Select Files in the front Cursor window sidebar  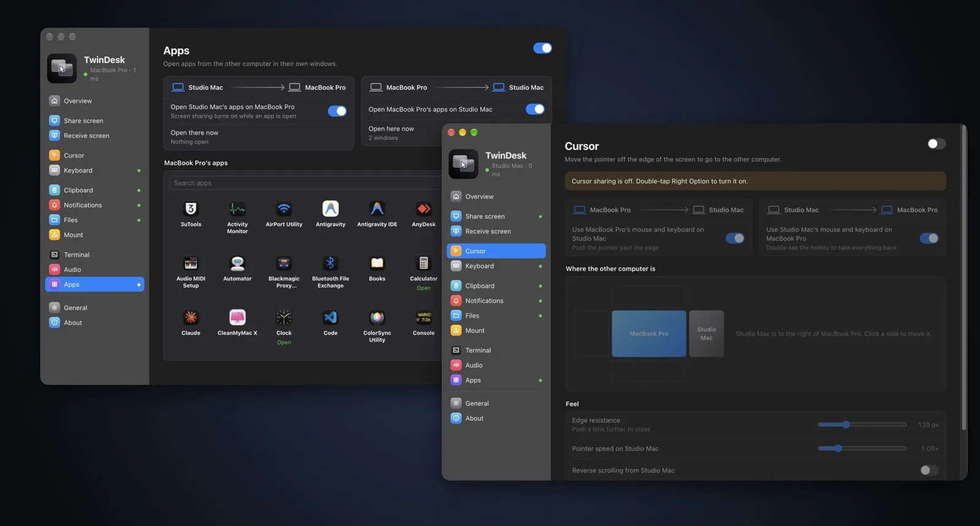[x=496, y=315]
